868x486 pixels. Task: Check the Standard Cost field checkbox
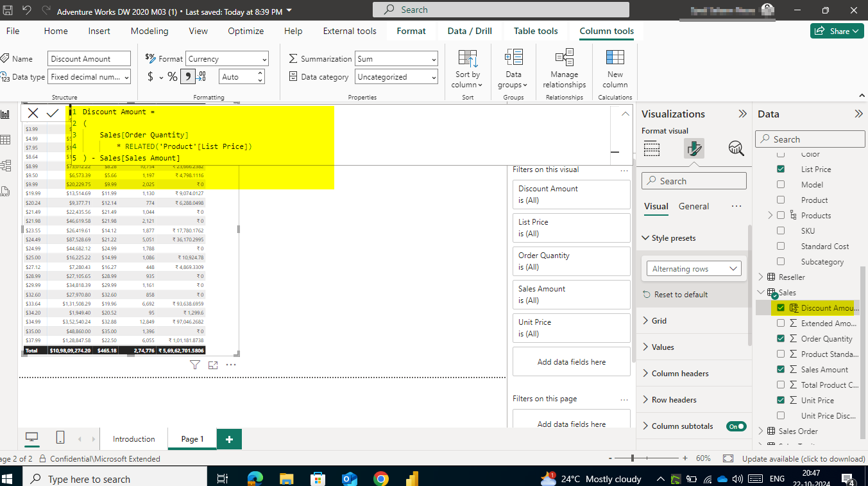(781, 247)
